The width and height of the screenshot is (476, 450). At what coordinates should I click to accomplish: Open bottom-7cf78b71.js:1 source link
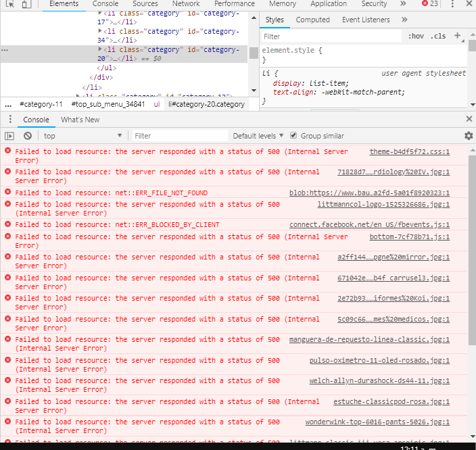[409, 237]
